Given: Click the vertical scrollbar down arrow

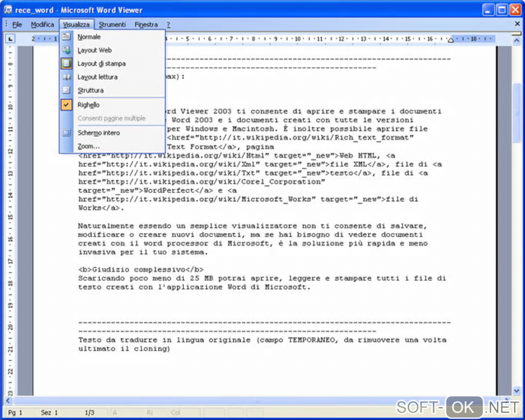Looking at the screenshot, I should pyautogui.click(x=517, y=391).
